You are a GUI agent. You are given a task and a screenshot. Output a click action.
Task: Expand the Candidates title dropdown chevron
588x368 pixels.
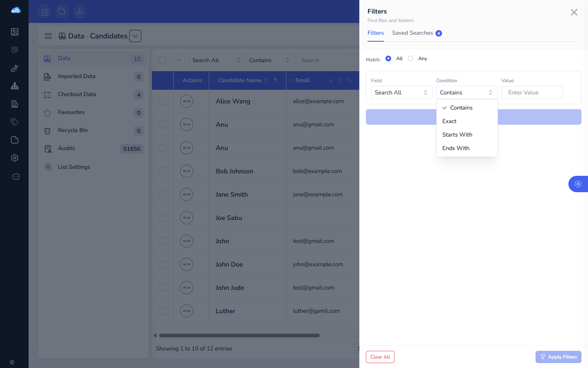pos(135,36)
